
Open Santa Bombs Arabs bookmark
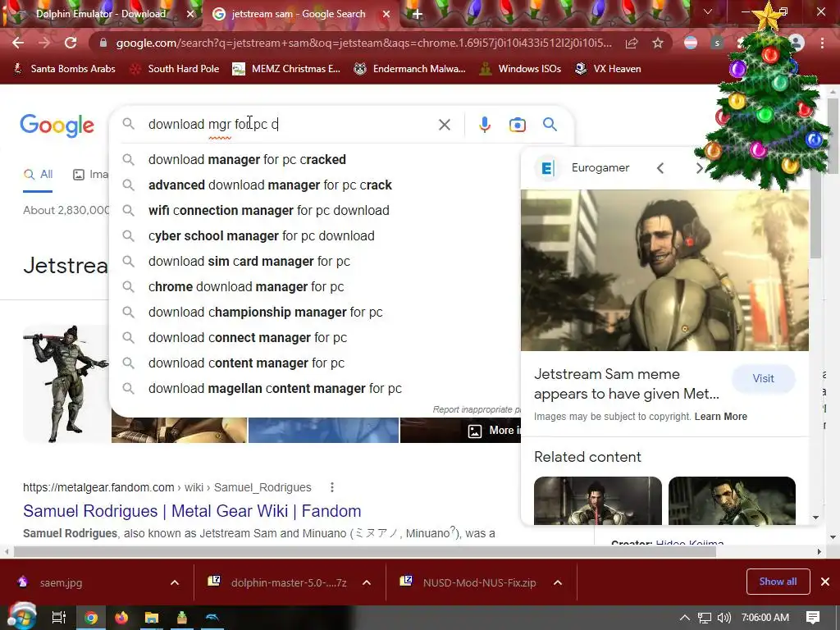click(64, 69)
